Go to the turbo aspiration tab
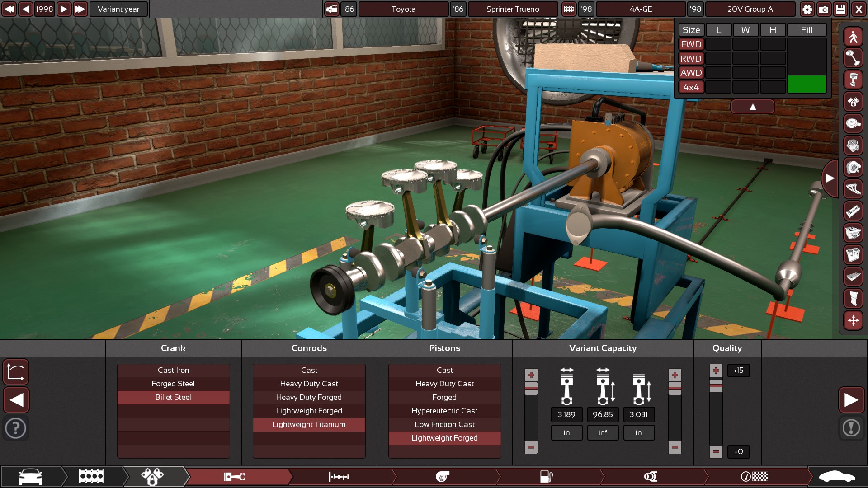 click(443, 476)
